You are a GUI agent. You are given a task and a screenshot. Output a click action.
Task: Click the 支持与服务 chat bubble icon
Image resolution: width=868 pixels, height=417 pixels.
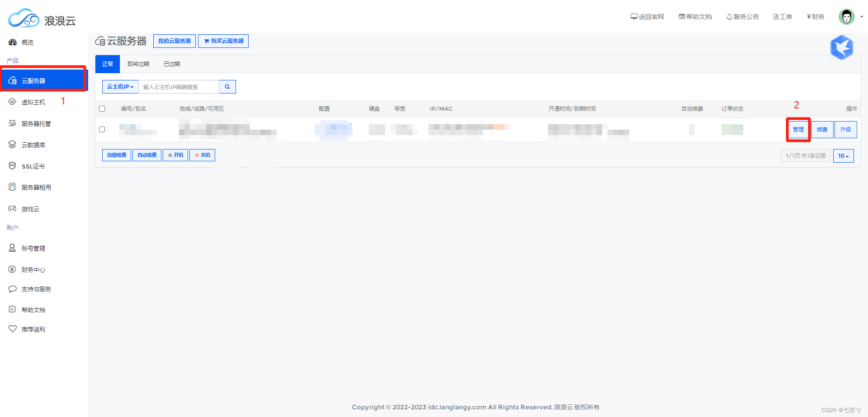tap(13, 289)
